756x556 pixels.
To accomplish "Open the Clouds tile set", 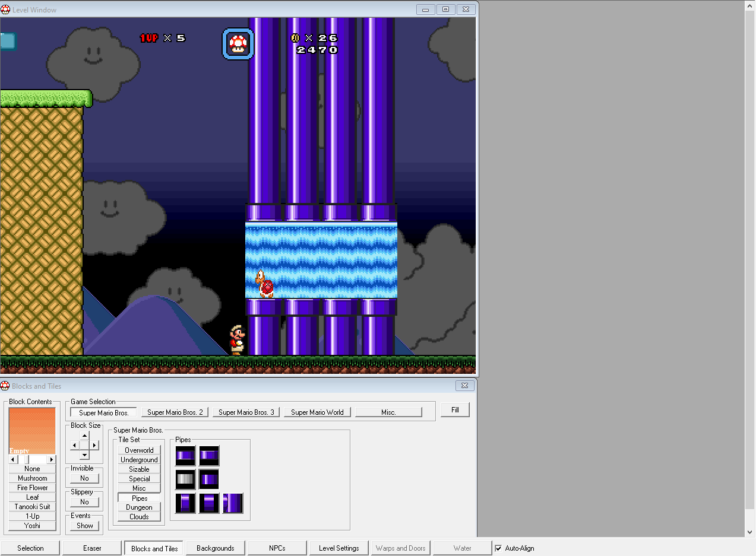I will pos(139,517).
